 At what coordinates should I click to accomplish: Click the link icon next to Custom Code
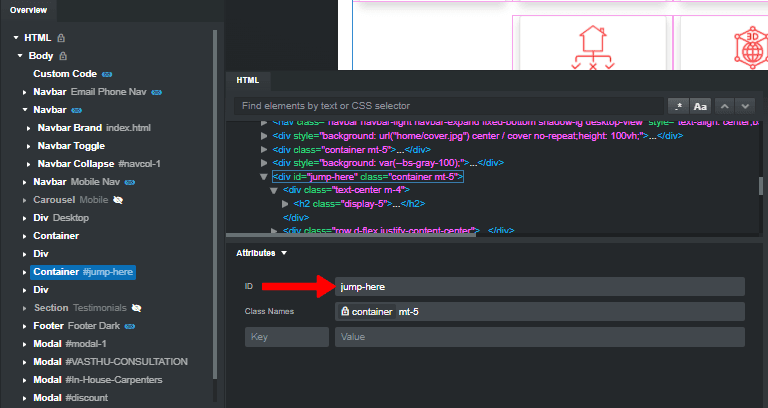tap(107, 74)
